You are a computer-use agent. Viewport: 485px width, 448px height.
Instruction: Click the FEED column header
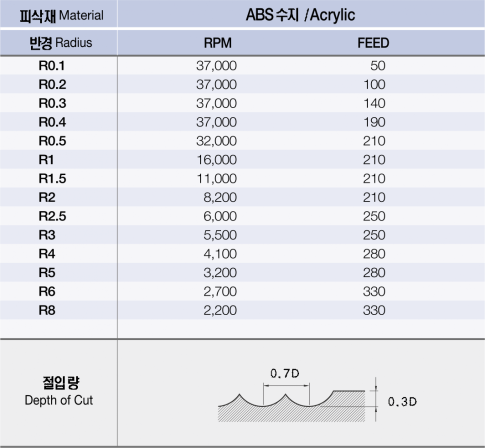tap(373, 43)
